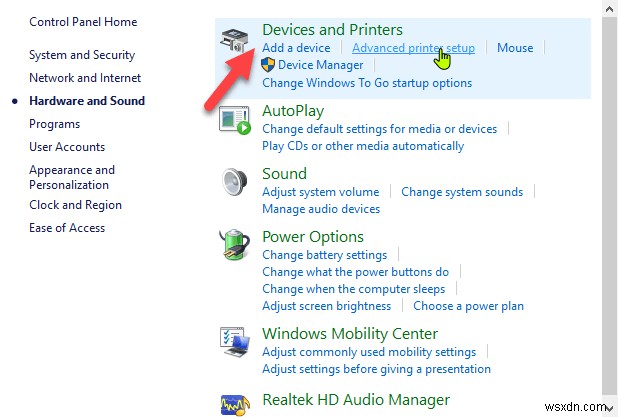Click the vertical scrollbar on the right
Viewport: 618px width, 417px height.
tap(610, 200)
